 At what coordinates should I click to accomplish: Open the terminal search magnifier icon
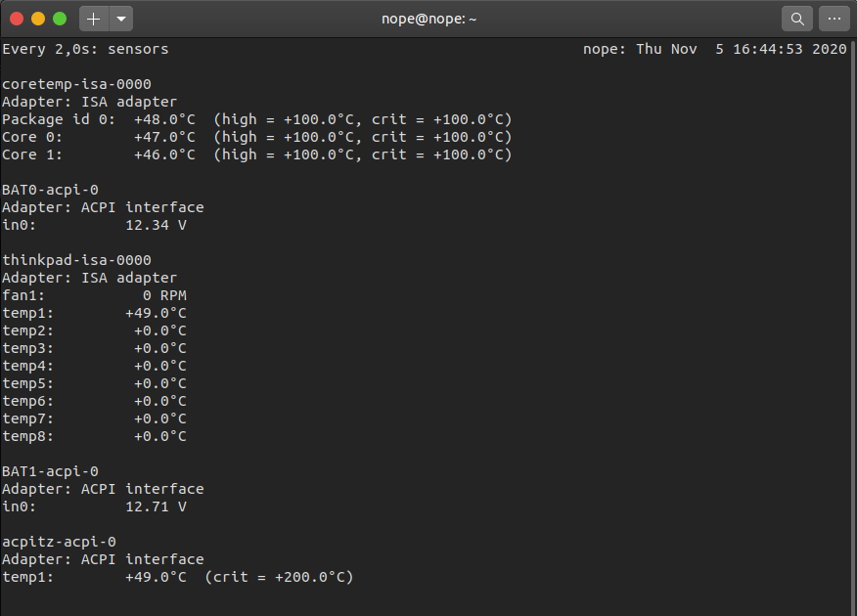tap(796, 18)
